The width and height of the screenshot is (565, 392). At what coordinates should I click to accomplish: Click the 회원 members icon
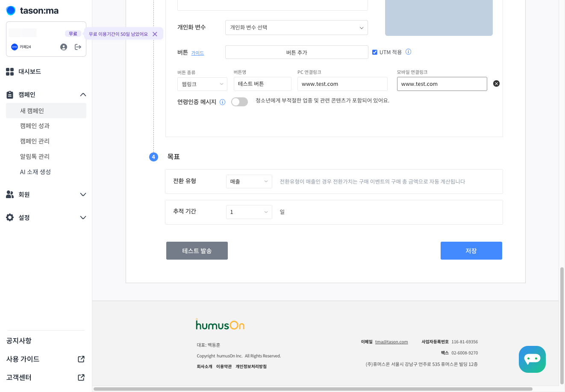coord(10,194)
